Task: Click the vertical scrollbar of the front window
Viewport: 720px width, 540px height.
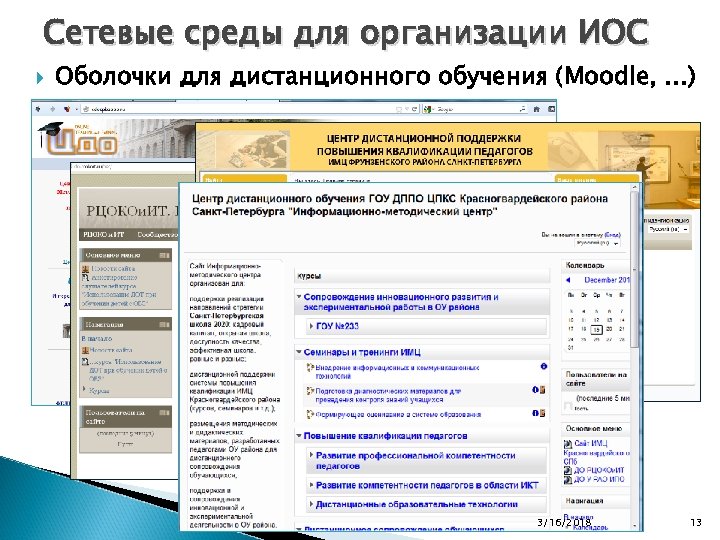Action: (x=635, y=271)
